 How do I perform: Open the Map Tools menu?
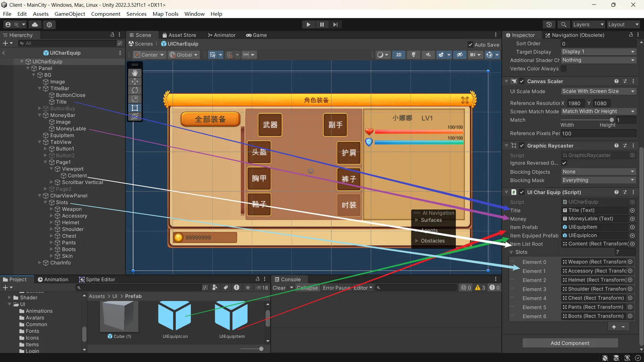pyautogui.click(x=165, y=14)
